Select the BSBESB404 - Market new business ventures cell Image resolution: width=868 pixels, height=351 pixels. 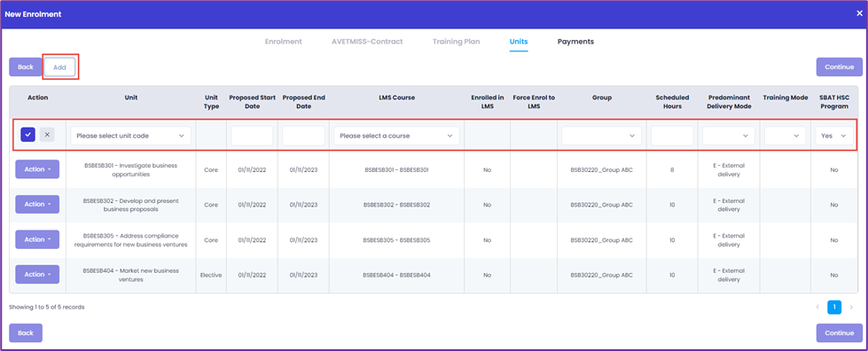coord(130,275)
